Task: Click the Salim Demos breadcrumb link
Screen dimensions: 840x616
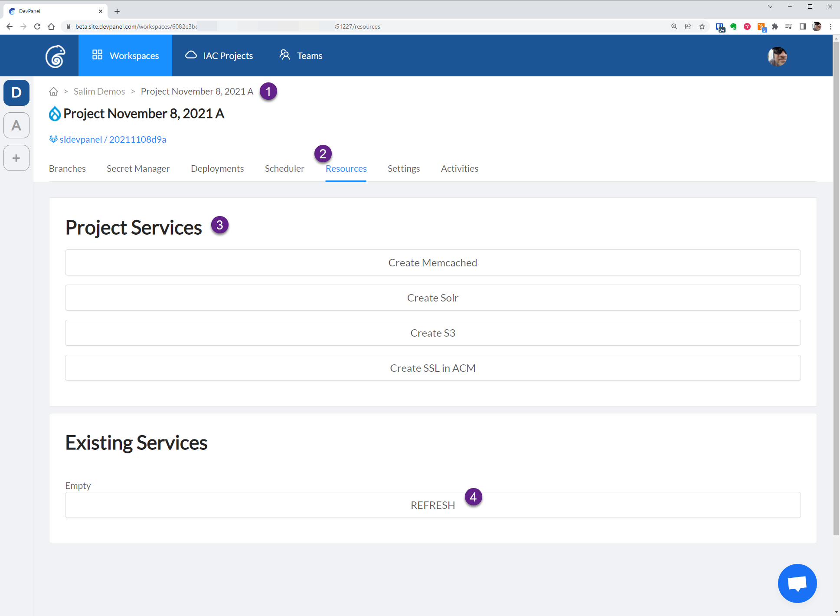Action: [x=99, y=91]
